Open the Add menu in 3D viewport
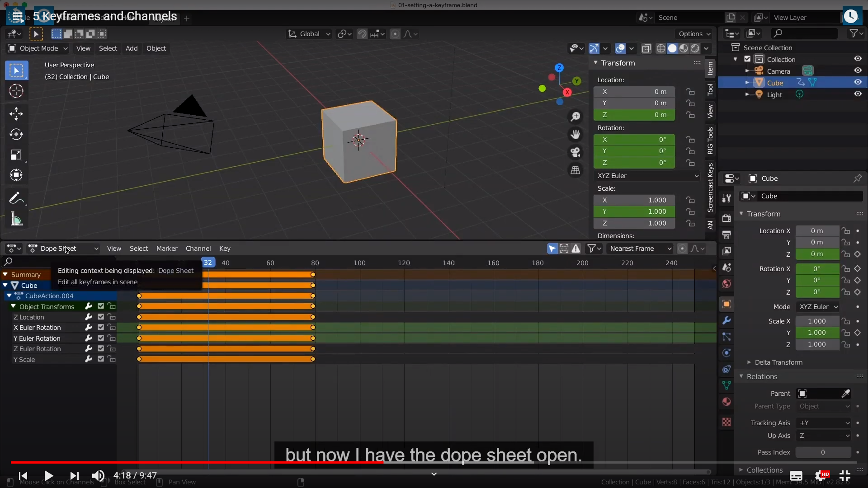Image resolution: width=868 pixels, height=488 pixels. [131, 48]
